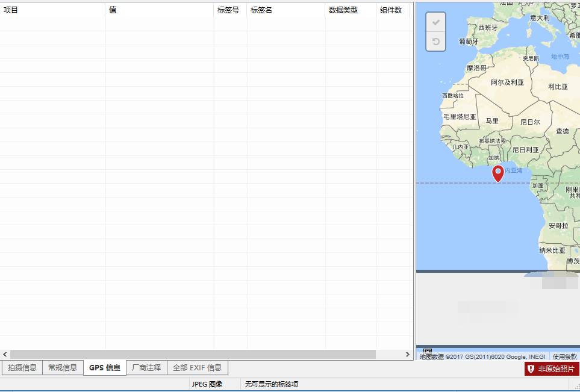The width and height of the screenshot is (580, 392).
Task: Click the JPEG 图像 status bar label
Action: (x=206, y=384)
